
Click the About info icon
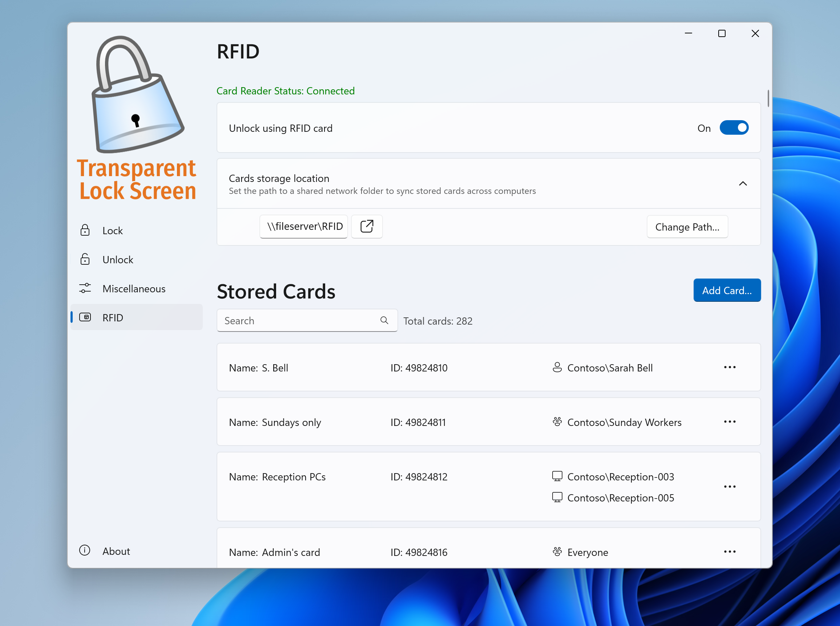pyautogui.click(x=84, y=551)
